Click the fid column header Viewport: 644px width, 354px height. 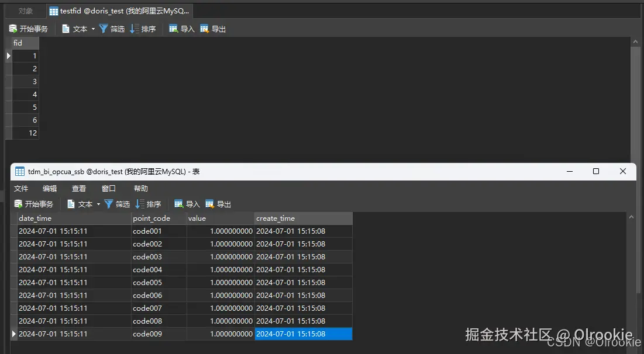(x=26, y=43)
